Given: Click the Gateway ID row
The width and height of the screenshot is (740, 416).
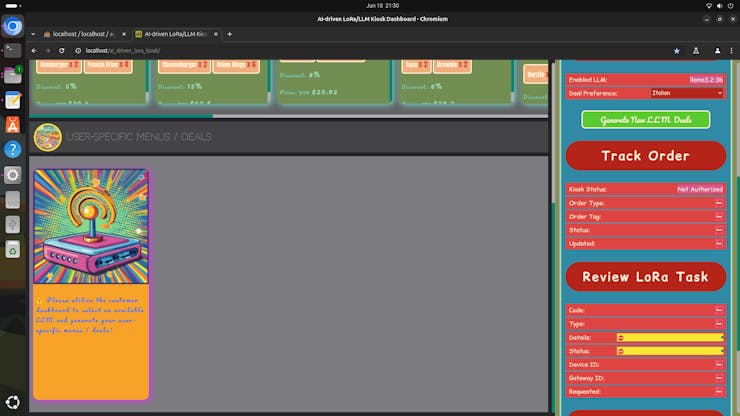Looking at the screenshot, I should point(646,378).
